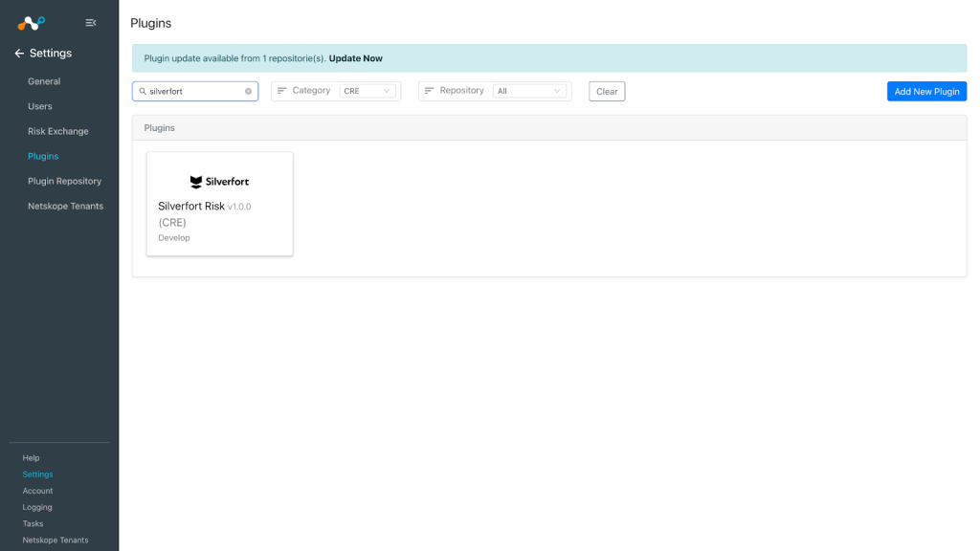Click Add New Plugin button
This screenshot has height=551, width=980.
[x=926, y=91]
